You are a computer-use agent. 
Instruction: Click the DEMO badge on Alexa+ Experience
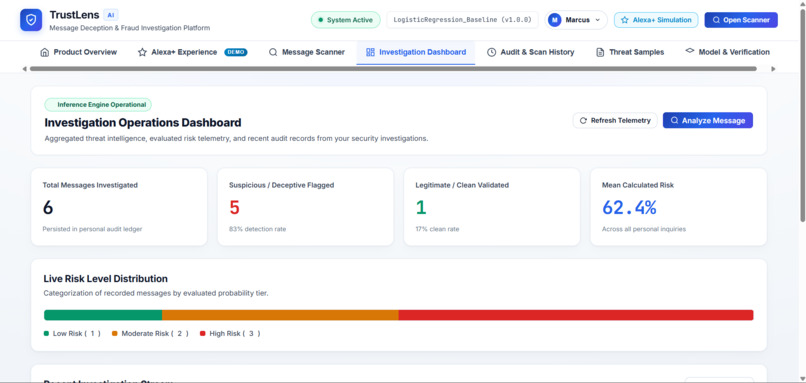[236, 52]
